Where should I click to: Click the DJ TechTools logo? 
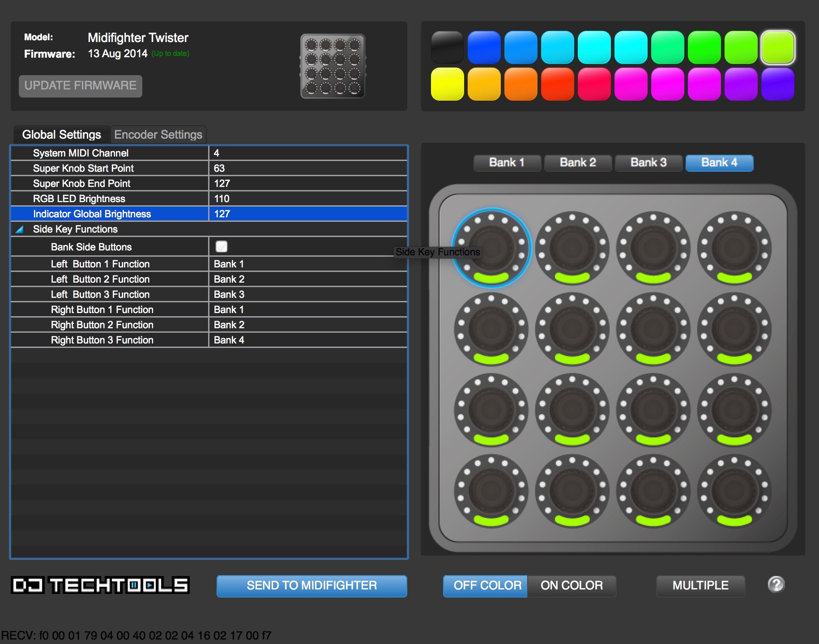100,585
